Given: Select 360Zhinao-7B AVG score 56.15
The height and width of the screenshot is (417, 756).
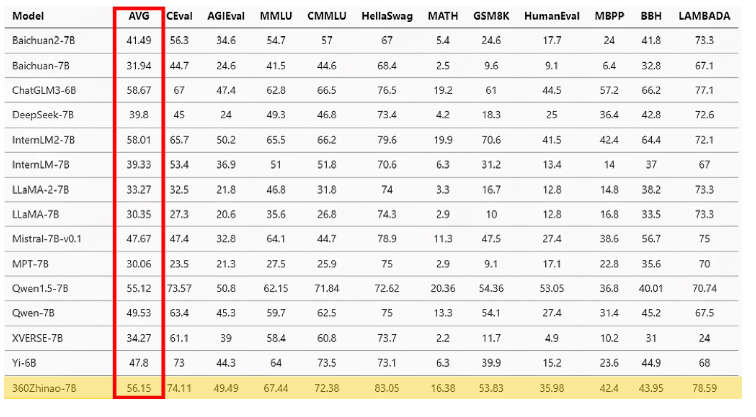Looking at the screenshot, I should (139, 388).
